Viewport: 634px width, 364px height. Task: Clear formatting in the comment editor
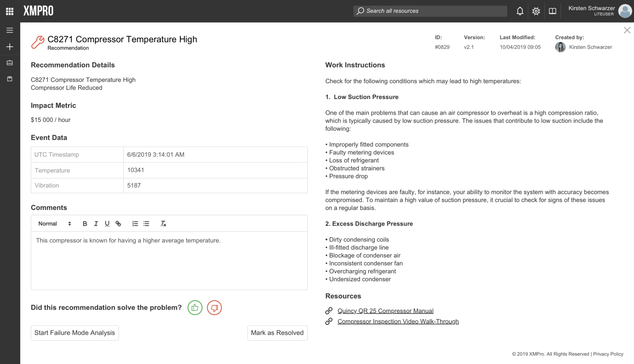(x=163, y=223)
